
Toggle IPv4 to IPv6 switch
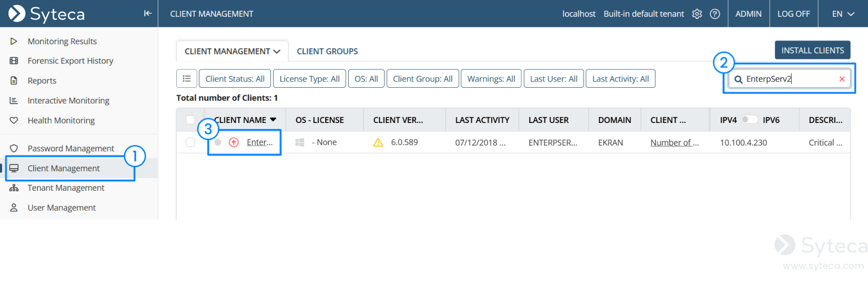tap(749, 120)
